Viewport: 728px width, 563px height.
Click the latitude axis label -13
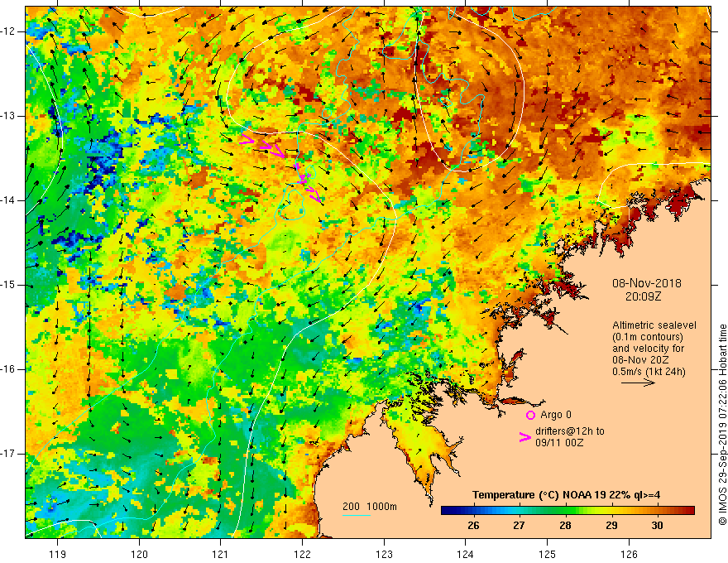coord(9,116)
